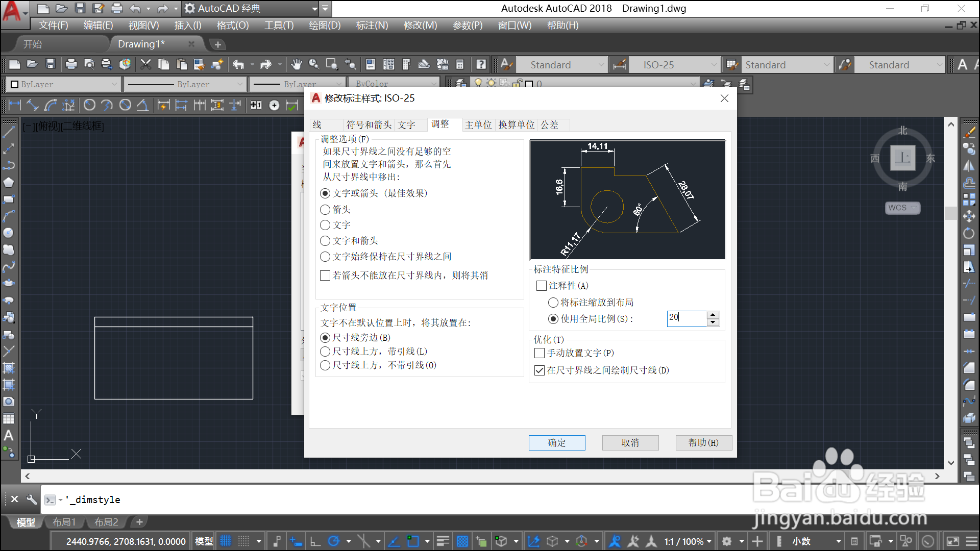Viewport: 980px width, 551px height.
Task: Open the 修改(M) menu
Action: tap(420, 25)
